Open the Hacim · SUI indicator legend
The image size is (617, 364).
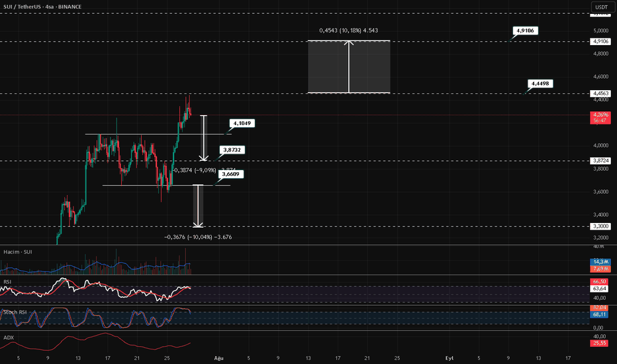pos(18,252)
